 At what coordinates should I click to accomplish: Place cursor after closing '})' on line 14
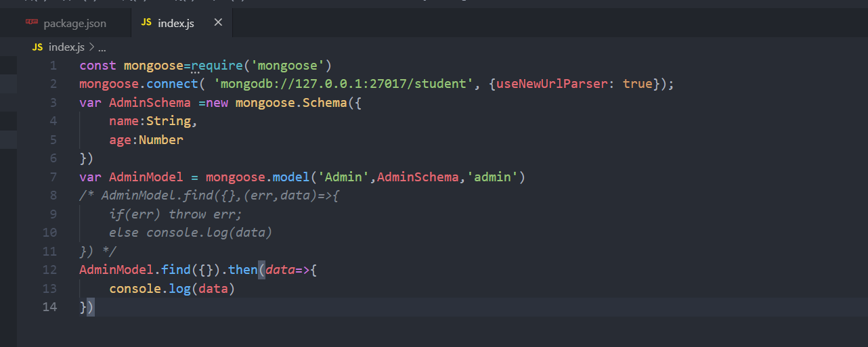coord(95,307)
